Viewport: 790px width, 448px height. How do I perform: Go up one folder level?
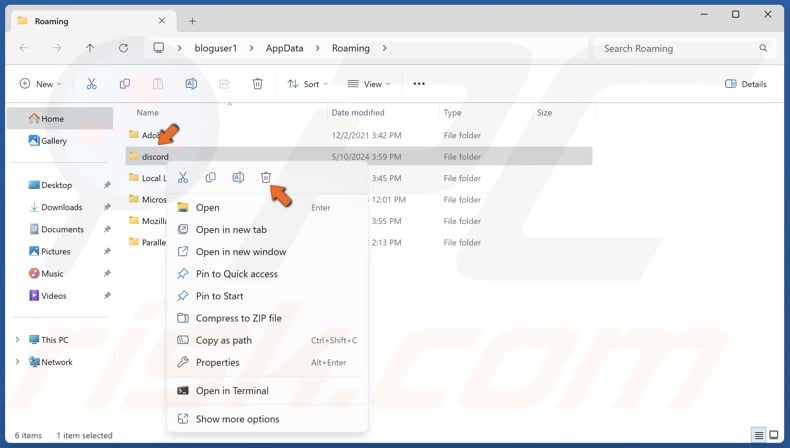(90, 48)
